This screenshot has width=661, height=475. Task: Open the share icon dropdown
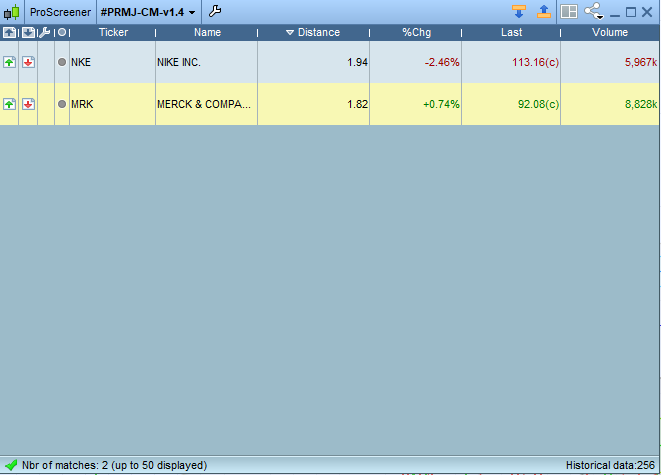point(594,11)
